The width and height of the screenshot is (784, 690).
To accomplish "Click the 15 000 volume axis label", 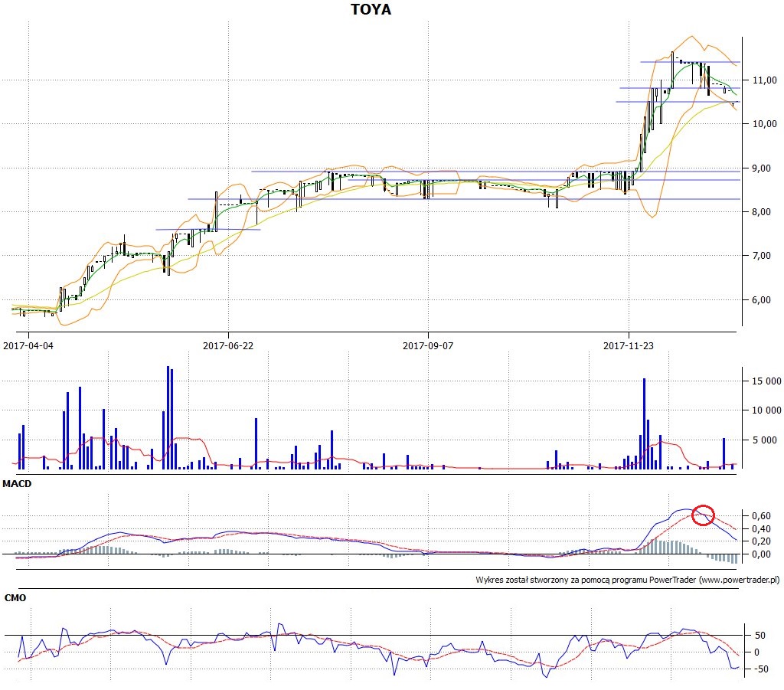I will 766,381.
